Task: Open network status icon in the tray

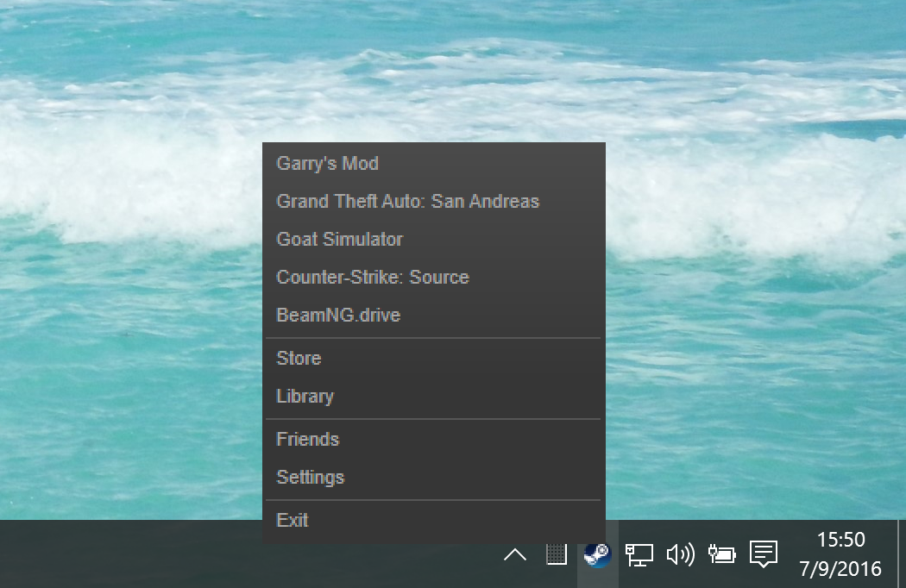Action: (639, 554)
